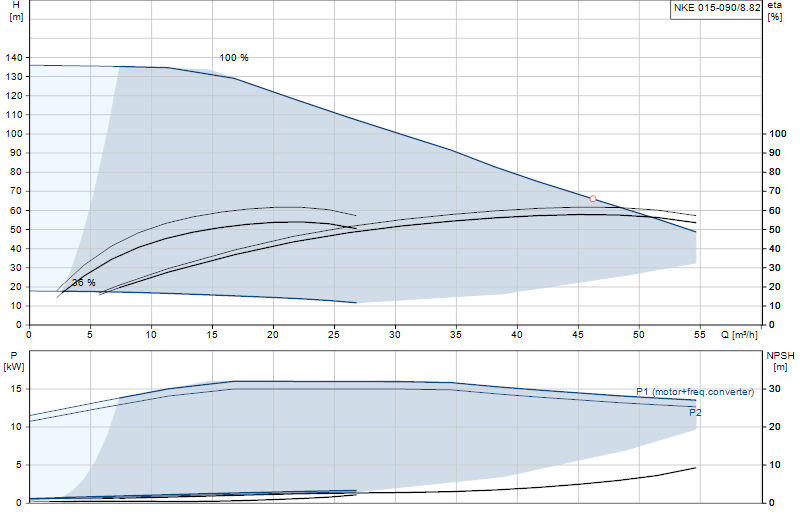This screenshot has height=520, width=800.
Task: Click the 10 tick on the NPSH axis
Action: tap(774, 465)
